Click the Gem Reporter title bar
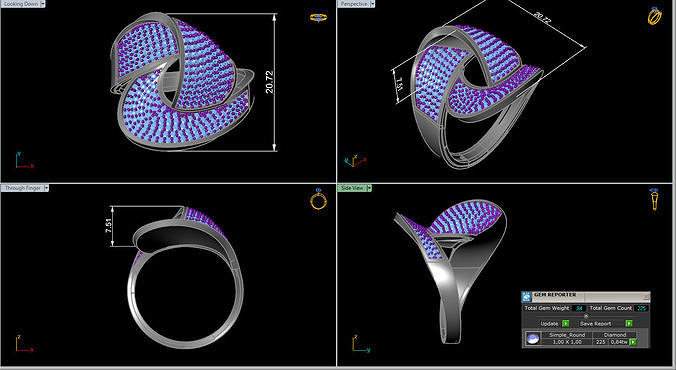Viewport: 676px width, 370px height. click(585, 297)
